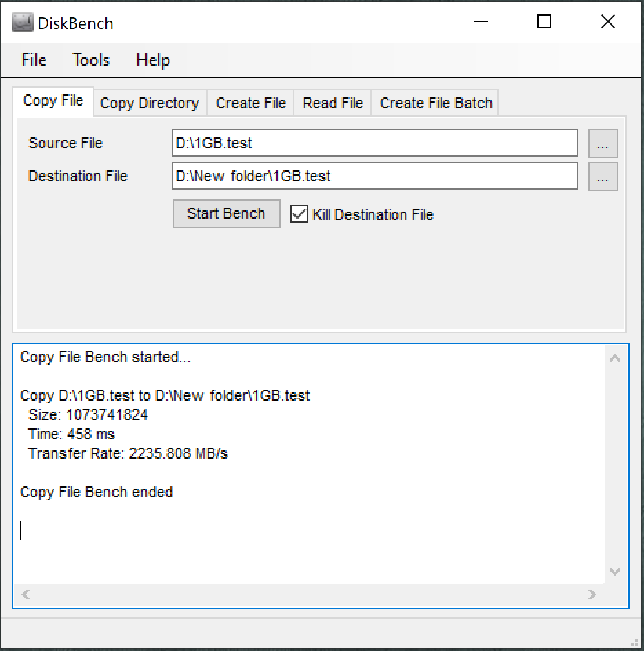Screen dimensions: 644x651
Task: Click the Destination File path field
Action: (x=375, y=176)
